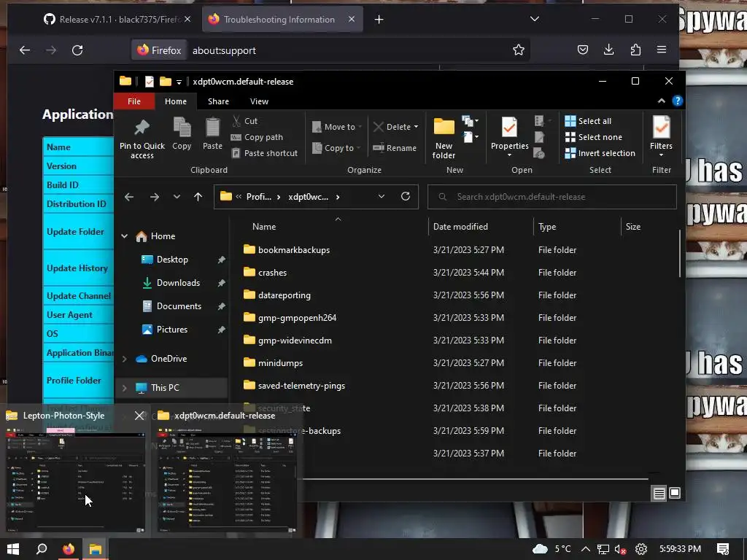Open the list all tabs dropdown in Firefox
Viewport: 747px width, 560px height.
pyautogui.click(x=535, y=19)
